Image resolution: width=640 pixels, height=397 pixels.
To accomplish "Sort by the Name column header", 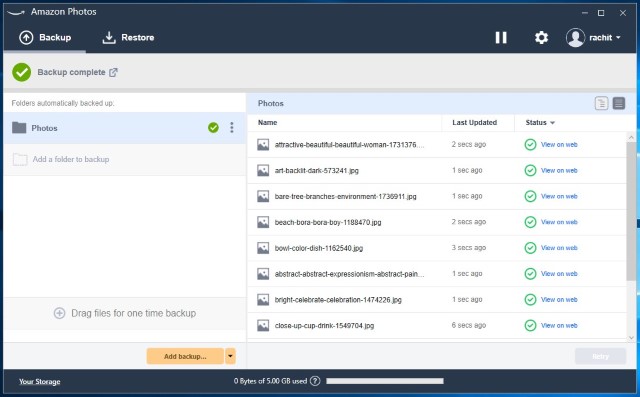I will pyautogui.click(x=267, y=122).
